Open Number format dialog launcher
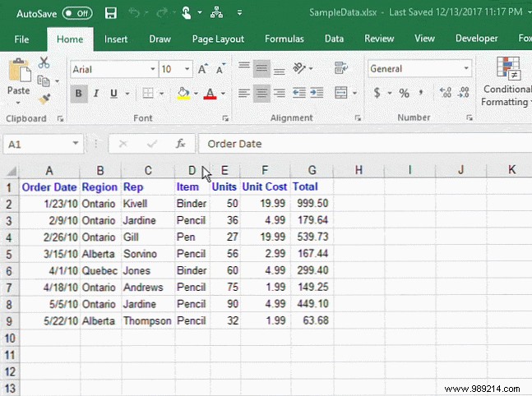The image size is (532, 396). 470,117
